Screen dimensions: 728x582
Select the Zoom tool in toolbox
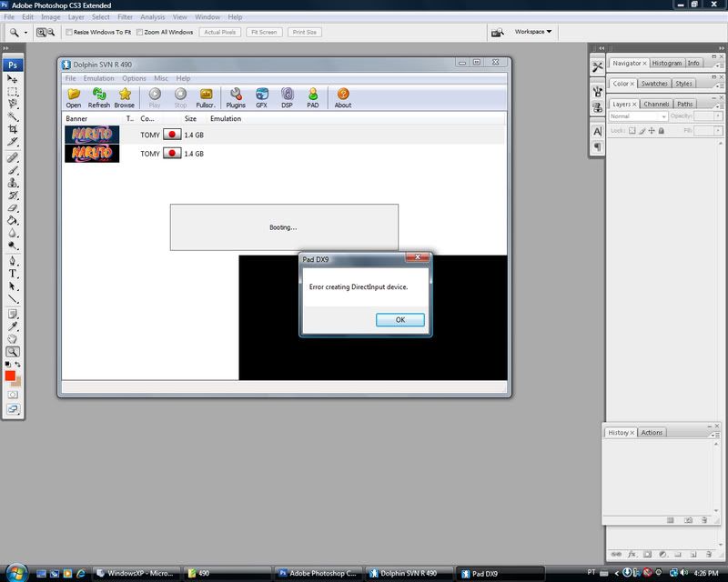click(x=13, y=352)
